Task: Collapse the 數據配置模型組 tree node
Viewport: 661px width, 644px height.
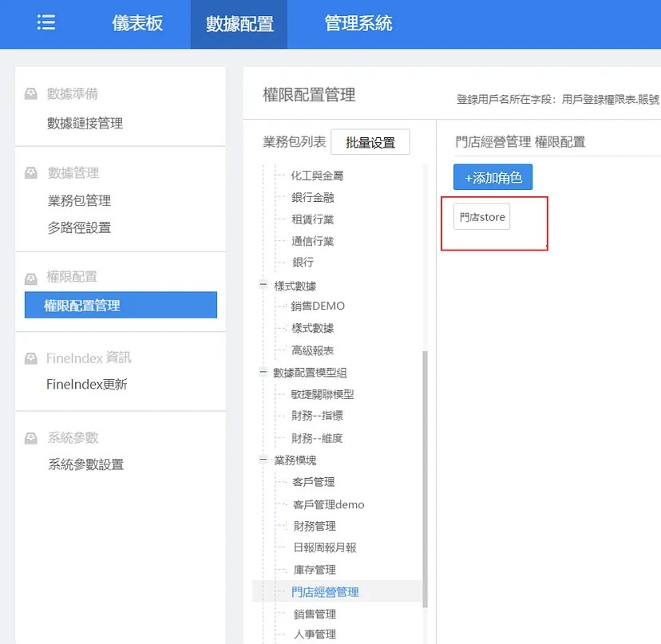Action: pos(263,371)
